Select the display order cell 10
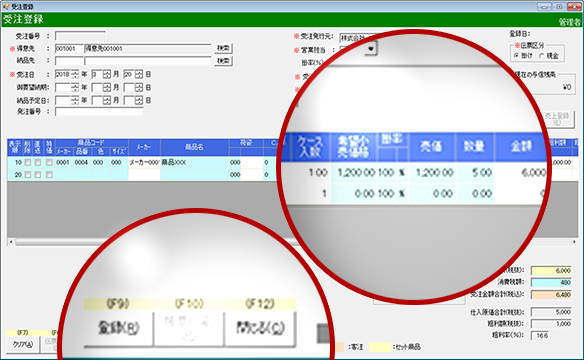The height and width of the screenshot is (360, 584). coord(15,163)
